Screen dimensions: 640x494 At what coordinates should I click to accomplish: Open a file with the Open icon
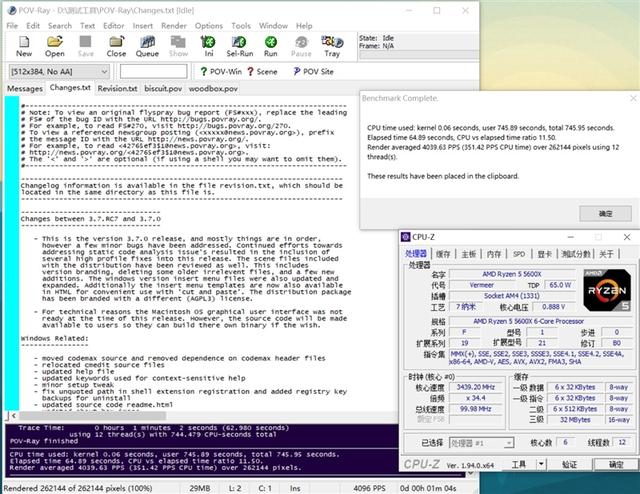coord(55,45)
